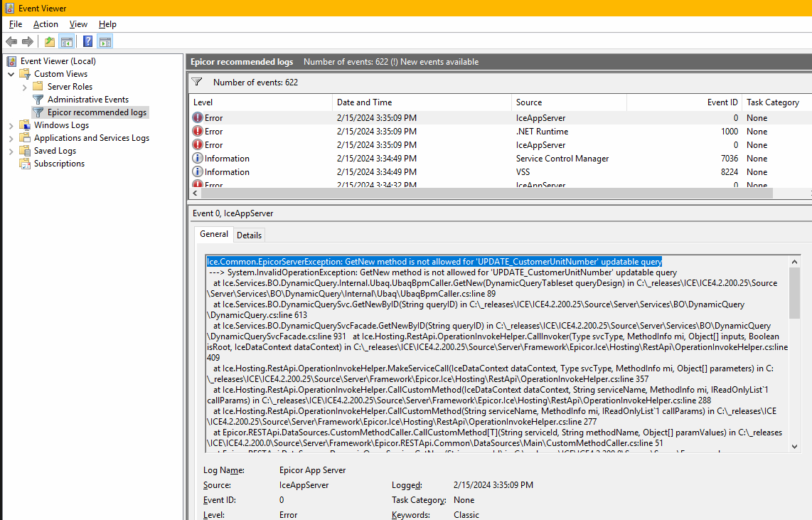812x520 pixels.
Task: Click the Administrative Events filter icon
Action: coord(38,100)
